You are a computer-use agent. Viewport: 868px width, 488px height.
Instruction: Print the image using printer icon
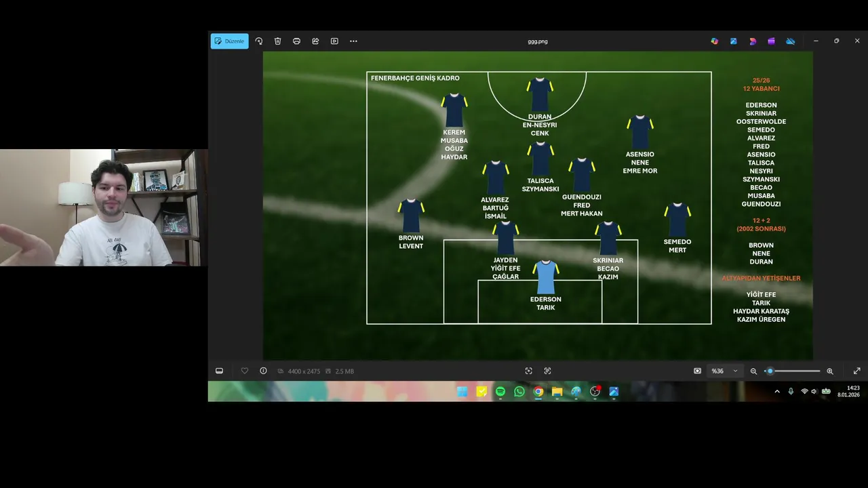tap(296, 41)
